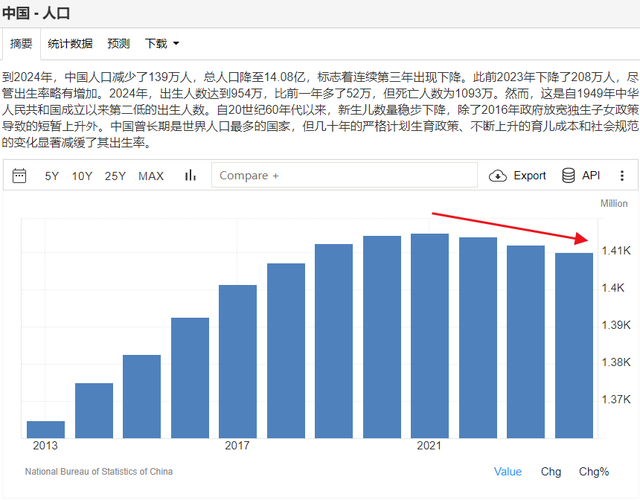
Task: Open the calendar date picker icon
Action: (x=19, y=175)
